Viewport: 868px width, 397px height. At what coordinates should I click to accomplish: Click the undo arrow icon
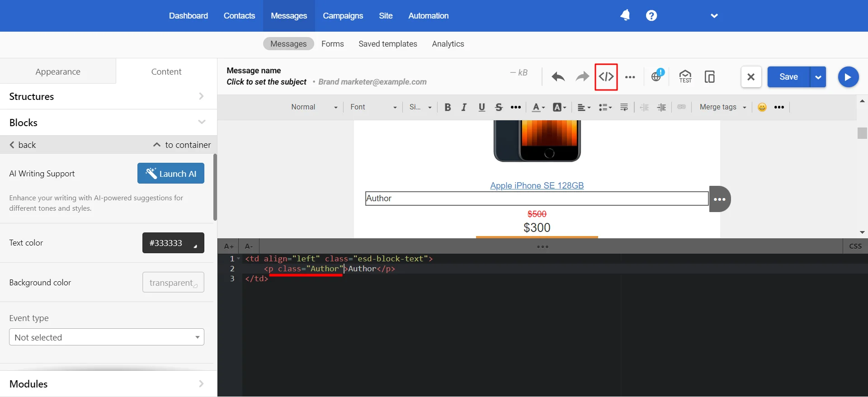pyautogui.click(x=558, y=77)
